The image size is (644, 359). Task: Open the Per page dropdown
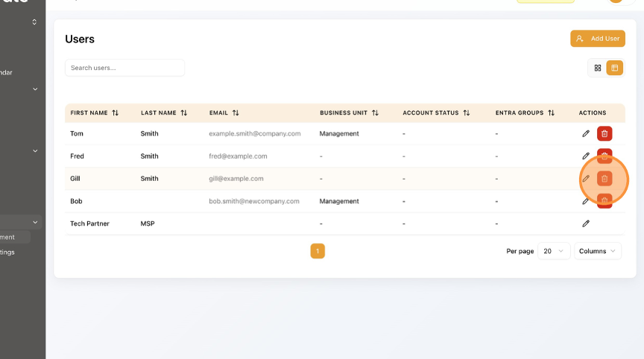tap(554, 251)
